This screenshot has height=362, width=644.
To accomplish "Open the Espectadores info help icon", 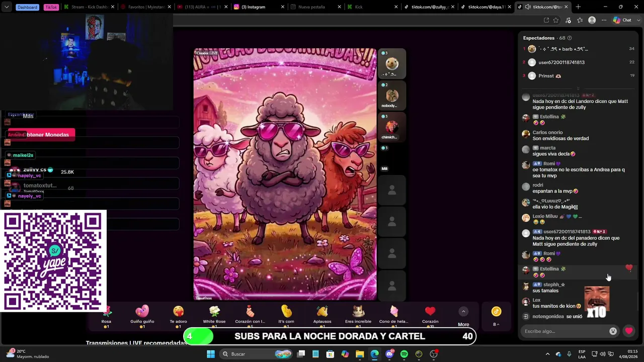I will click(570, 38).
